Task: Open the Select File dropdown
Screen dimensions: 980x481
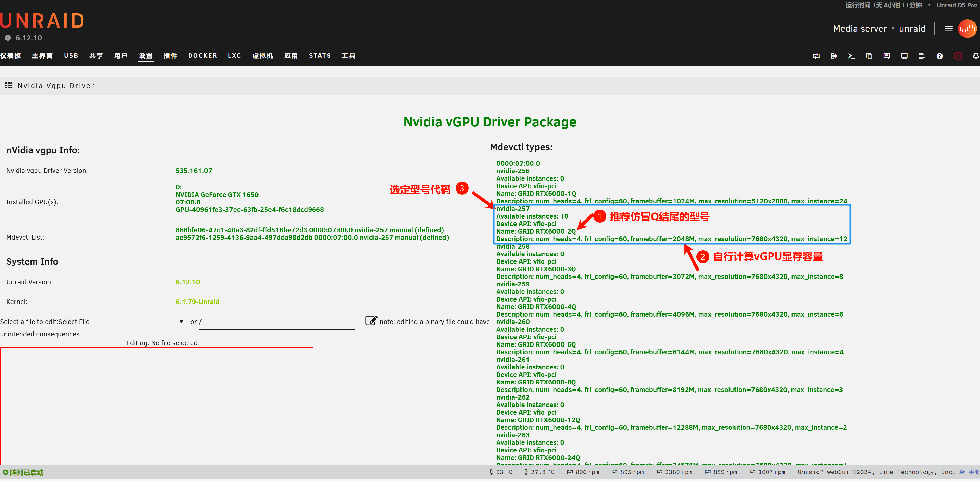Action: coord(121,322)
